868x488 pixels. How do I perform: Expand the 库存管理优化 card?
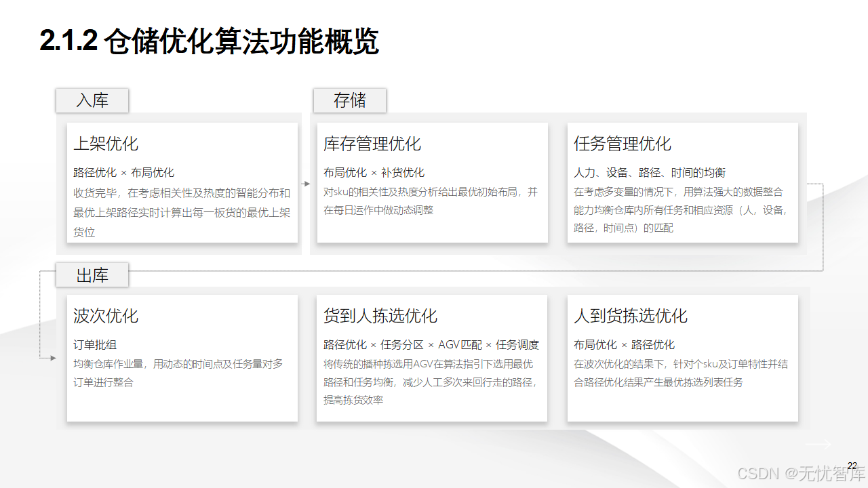(x=431, y=182)
